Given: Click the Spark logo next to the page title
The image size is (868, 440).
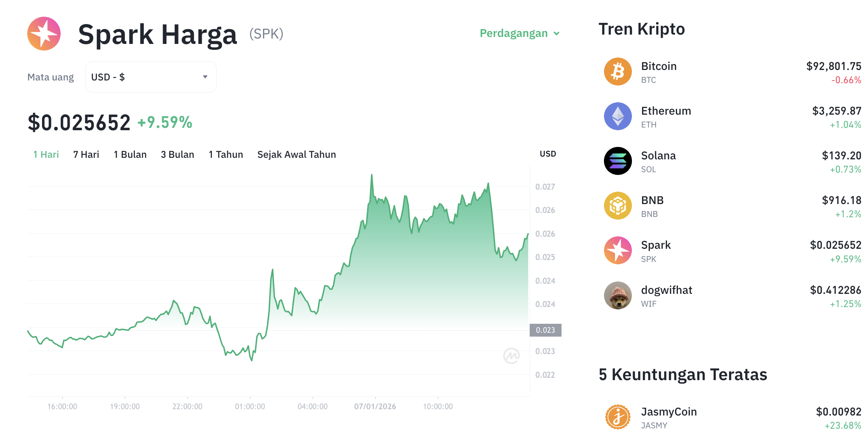Looking at the screenshot, I should pyautogui.click(x=44, y=34).
